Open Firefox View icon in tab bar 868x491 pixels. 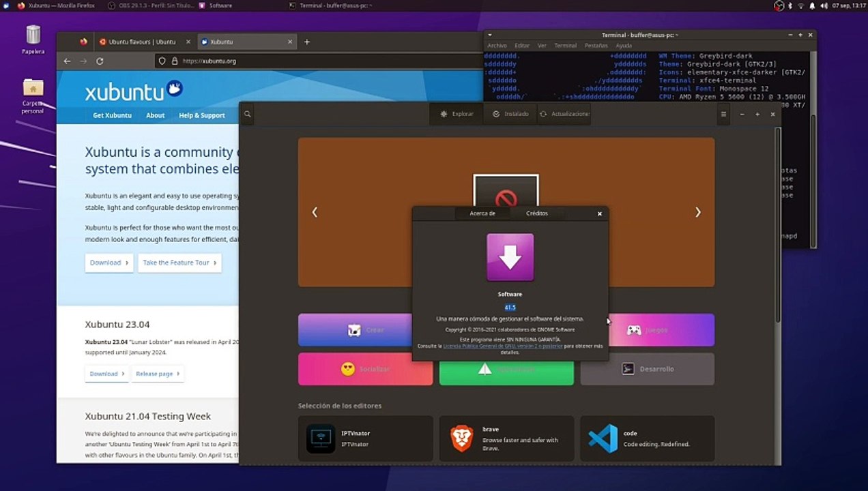[83, 42]
